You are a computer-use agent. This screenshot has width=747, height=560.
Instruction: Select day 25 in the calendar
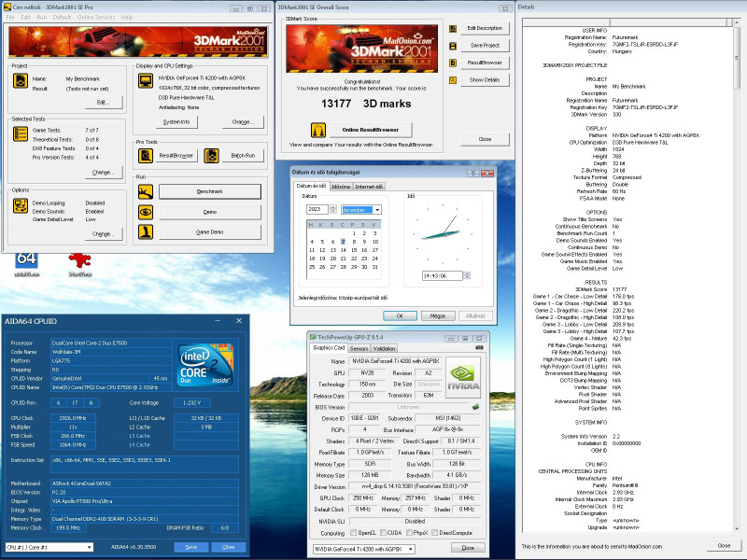(312, 267)
